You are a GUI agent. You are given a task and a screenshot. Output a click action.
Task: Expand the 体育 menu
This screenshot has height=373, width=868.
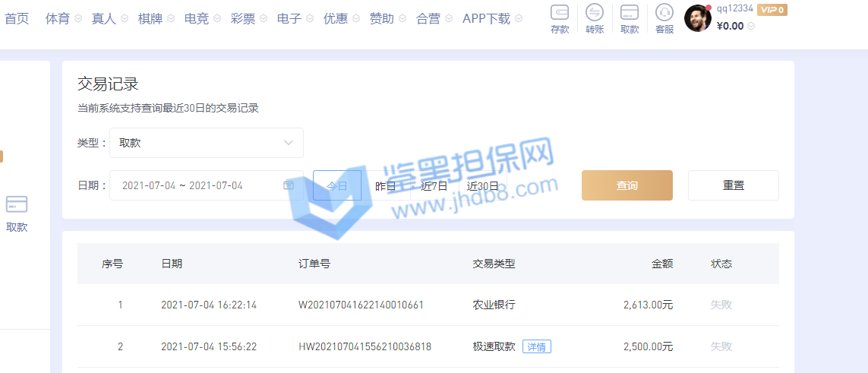[63, 19]
